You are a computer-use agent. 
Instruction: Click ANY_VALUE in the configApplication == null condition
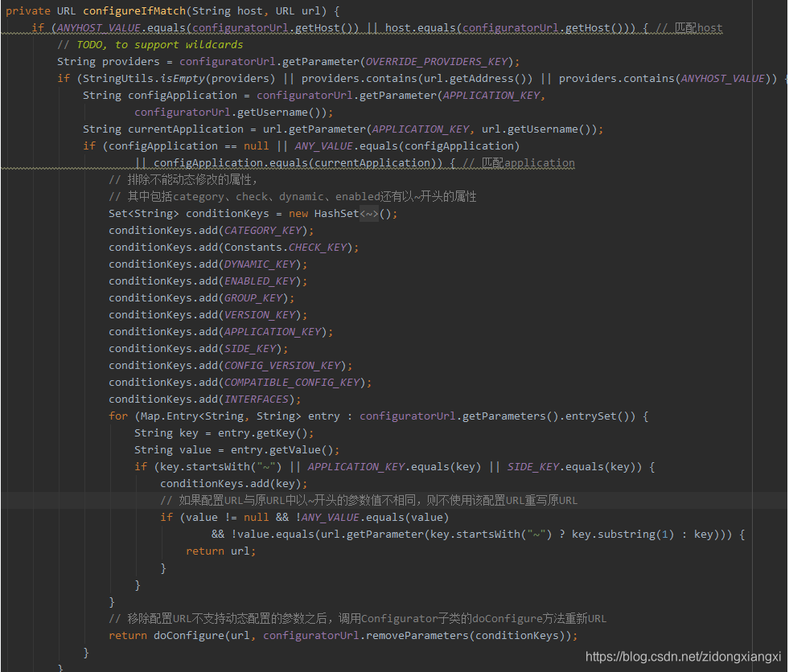pyautogui.click(x=323, y=145)
